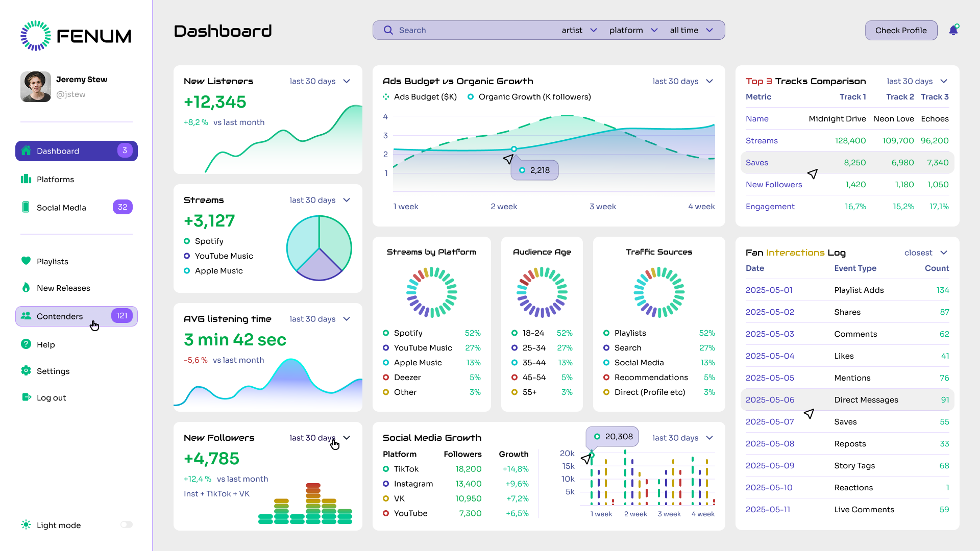Click the Settings gear icon
Screen dimensions: 980x551
(x=26, y=371)
